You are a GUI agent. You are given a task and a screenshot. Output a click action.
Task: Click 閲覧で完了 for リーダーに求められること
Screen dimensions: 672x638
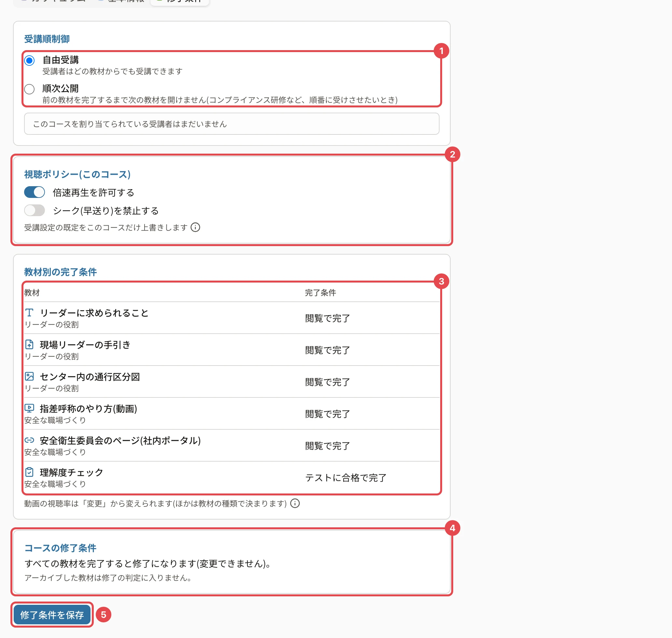click(328, 318)
